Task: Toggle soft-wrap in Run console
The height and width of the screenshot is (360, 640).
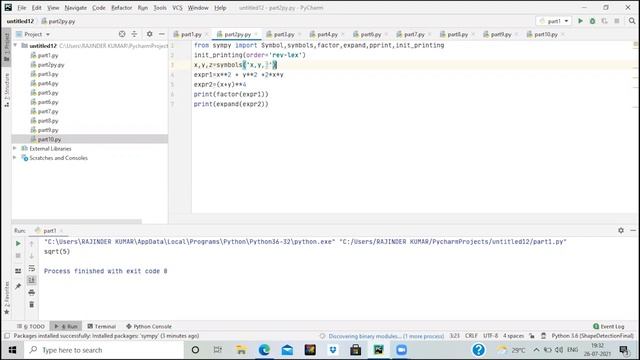Action: (31, 268)
